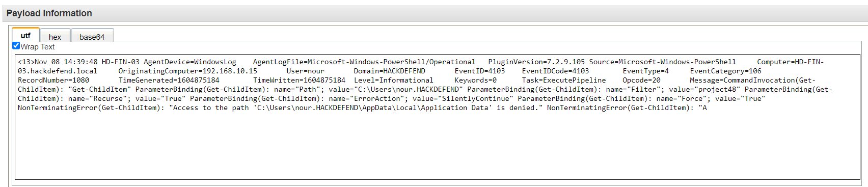Click RecordNumber=1080 in the log
Viewport: 868px width, 187px height.
pyautogui.click(x=53, y=80)
